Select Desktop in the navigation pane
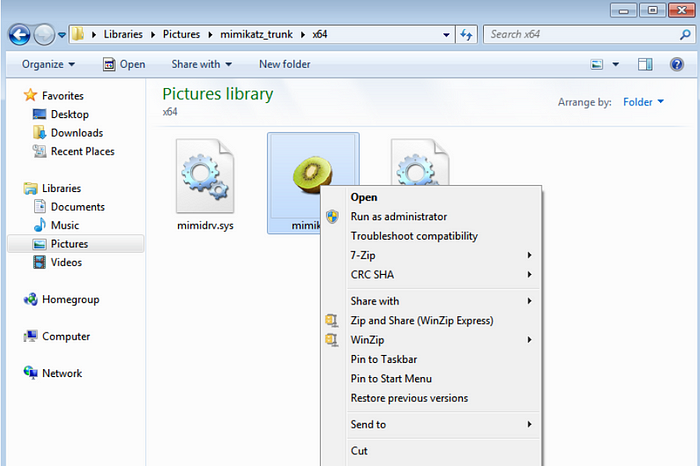 (61, 114)
